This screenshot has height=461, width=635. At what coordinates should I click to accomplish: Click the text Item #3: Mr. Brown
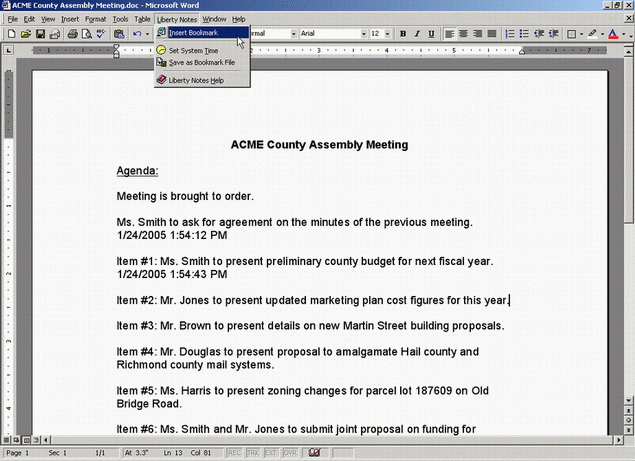(x=164, y=326)
